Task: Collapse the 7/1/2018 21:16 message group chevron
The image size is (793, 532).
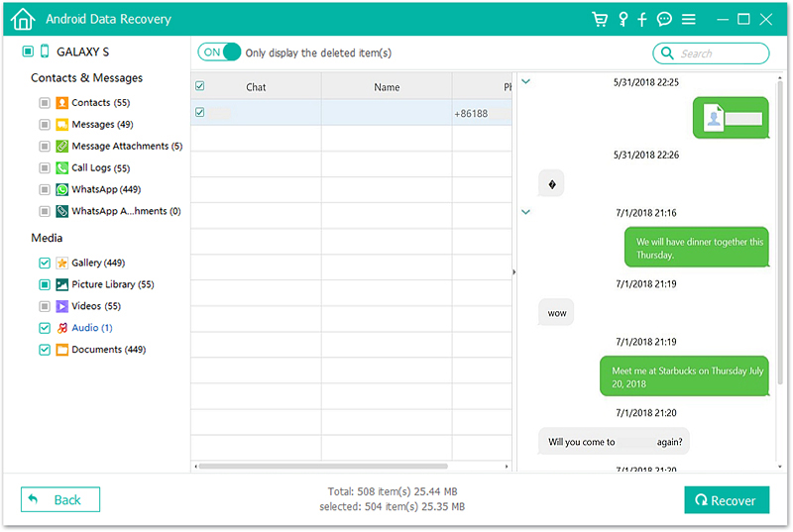Action: (526, 212)
